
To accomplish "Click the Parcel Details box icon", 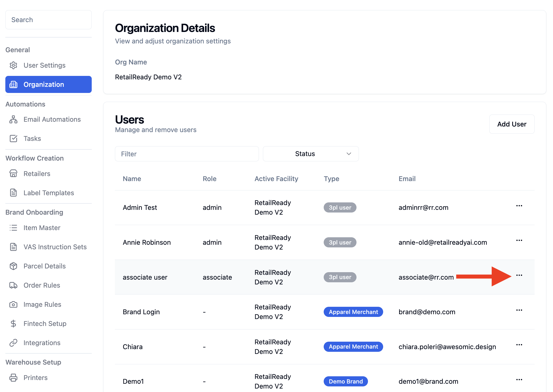I will click(x=13, y=266).
